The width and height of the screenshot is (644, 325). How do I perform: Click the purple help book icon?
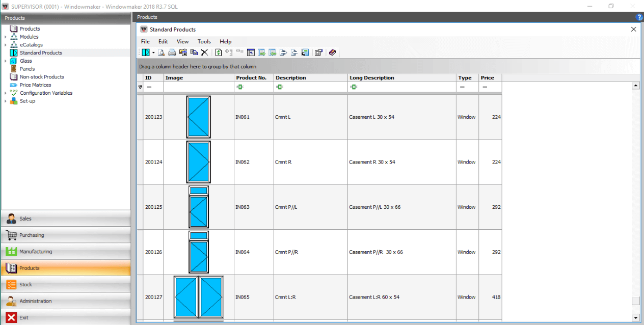click(332, 52)
